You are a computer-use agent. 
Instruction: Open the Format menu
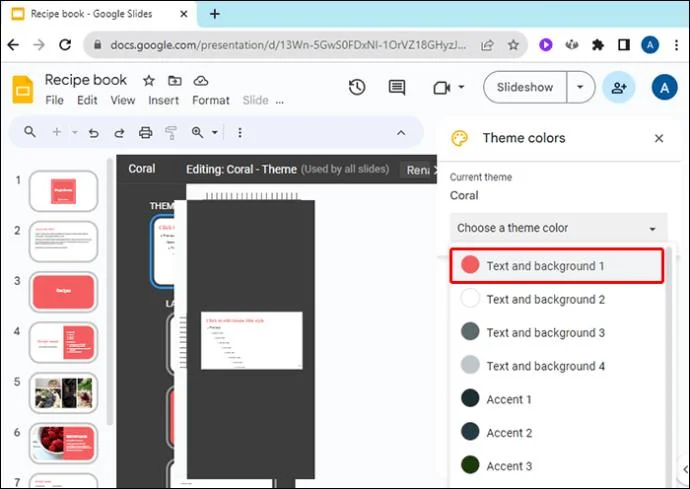211,100
